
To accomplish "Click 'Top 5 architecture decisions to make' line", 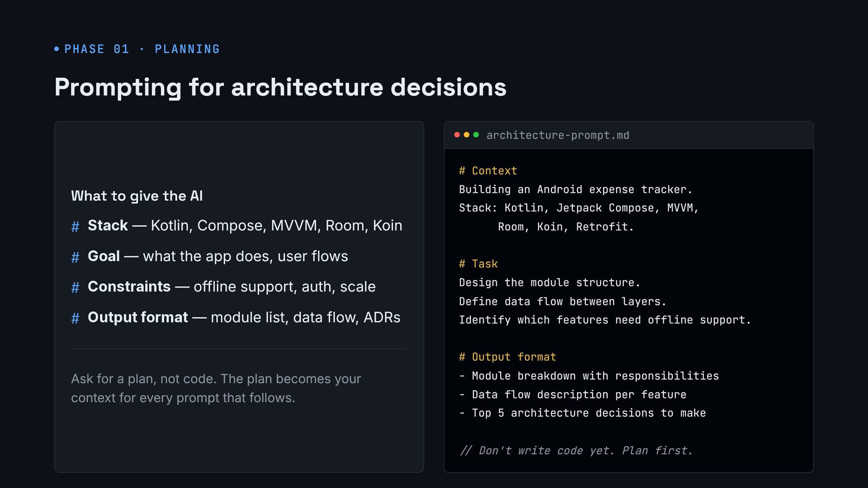I will click(x=582, y=413).
